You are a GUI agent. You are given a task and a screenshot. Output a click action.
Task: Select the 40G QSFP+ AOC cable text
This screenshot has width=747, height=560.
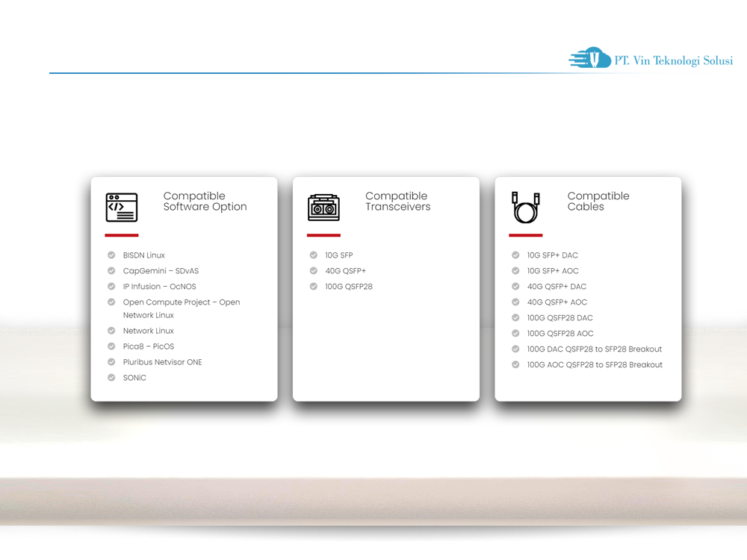pos(557,302)
